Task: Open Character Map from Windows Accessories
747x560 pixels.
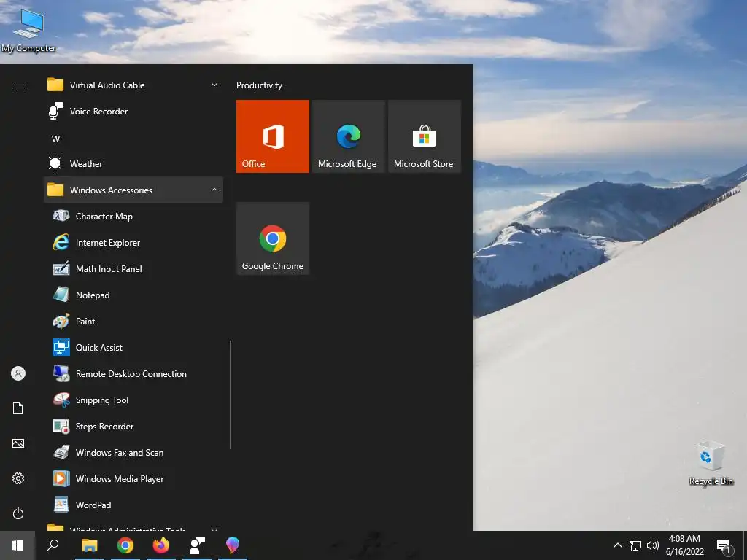Action: pyautogui.click(x=133, y=216)
